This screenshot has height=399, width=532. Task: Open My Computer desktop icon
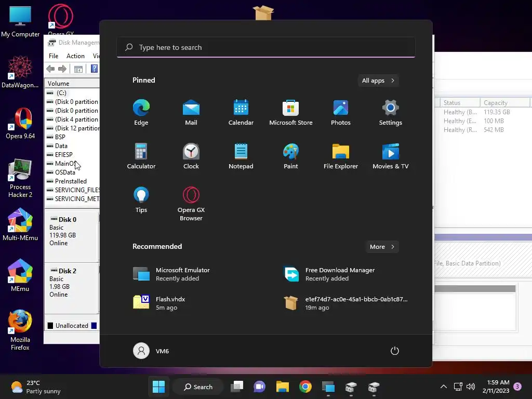(20, 22)
